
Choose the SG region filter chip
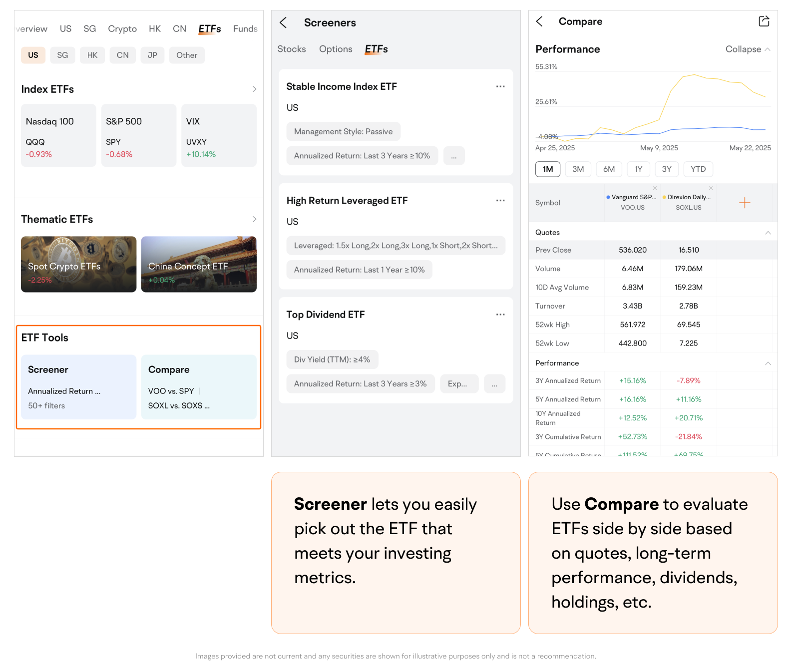(62, 55)
